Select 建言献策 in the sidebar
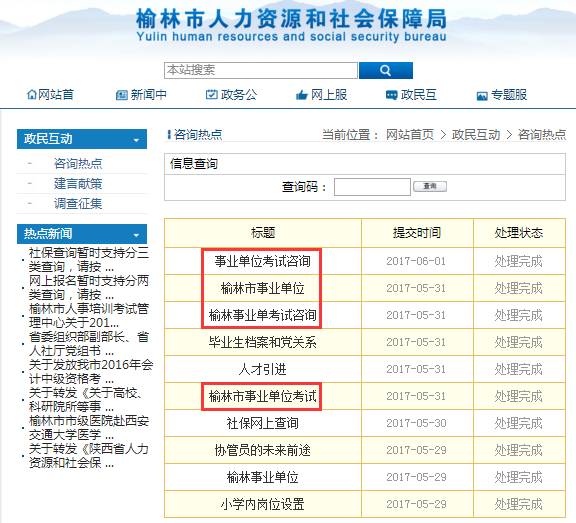The image size is (576, 523). point(78,184)
